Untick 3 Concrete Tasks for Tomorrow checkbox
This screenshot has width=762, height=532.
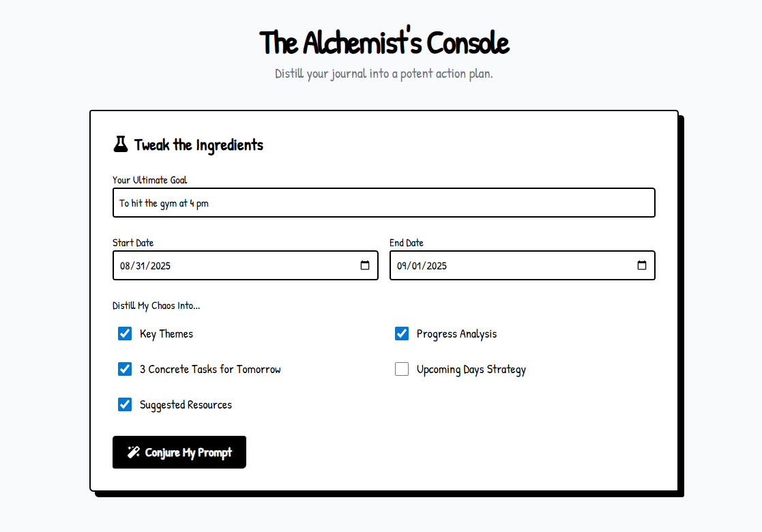point(125,369)
